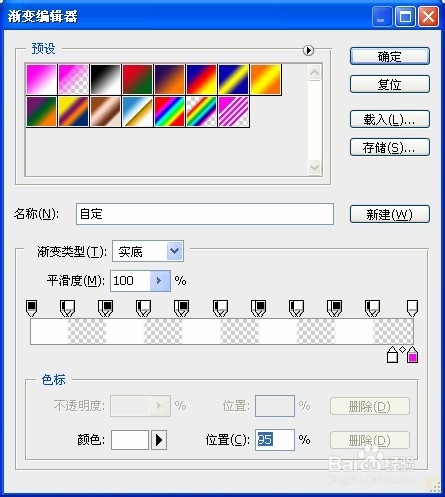Click the 复位 reset button

coord(390,84)
